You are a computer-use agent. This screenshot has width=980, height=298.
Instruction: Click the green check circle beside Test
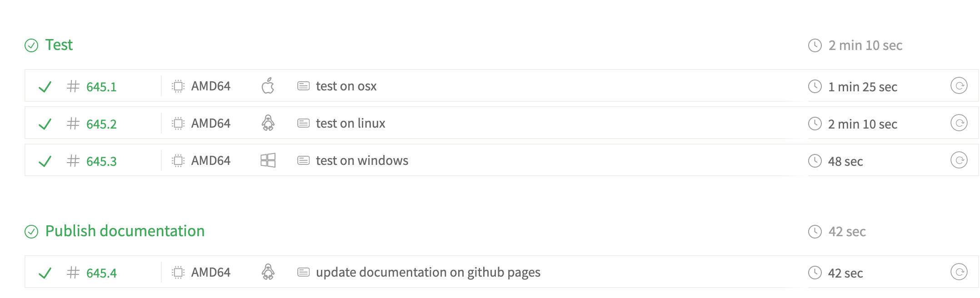tap(31, 45)
